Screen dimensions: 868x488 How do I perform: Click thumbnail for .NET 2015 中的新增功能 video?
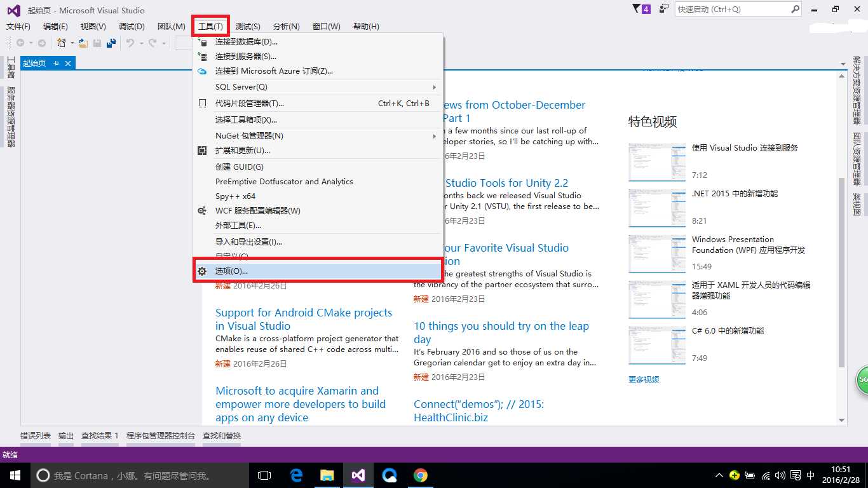pyautogui.click(x=657, y=208)
